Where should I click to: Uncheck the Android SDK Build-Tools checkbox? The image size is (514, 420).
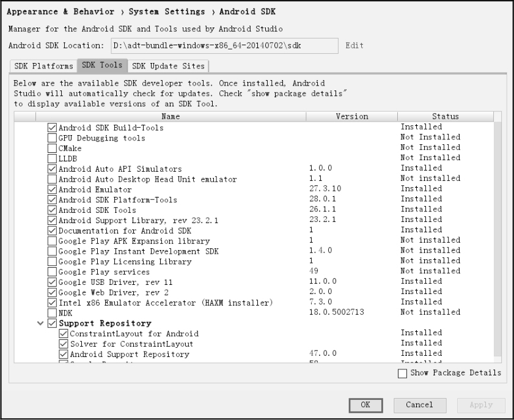coord(52,128)
